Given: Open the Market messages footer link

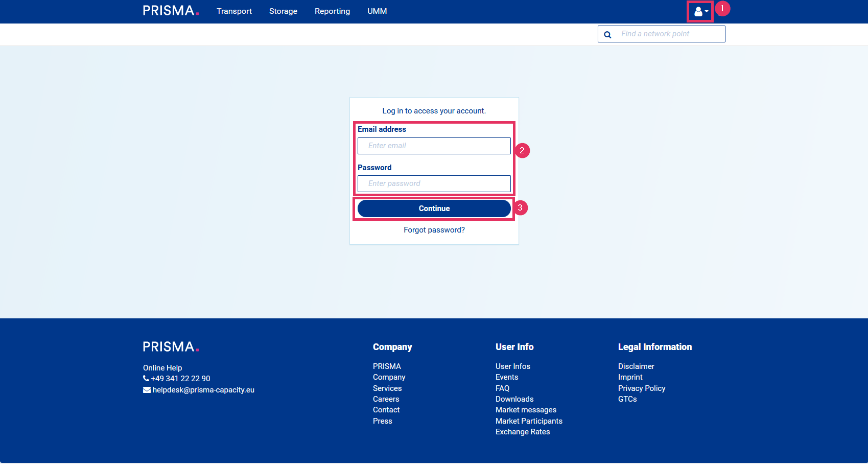Looking at the screenshot, I should pyautogui.click(x=526, y=410).
